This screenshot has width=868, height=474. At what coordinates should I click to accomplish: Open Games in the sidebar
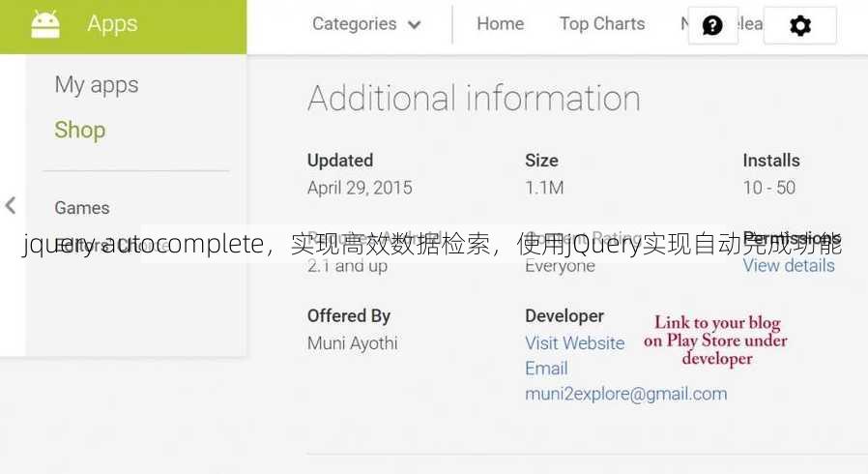82,208
